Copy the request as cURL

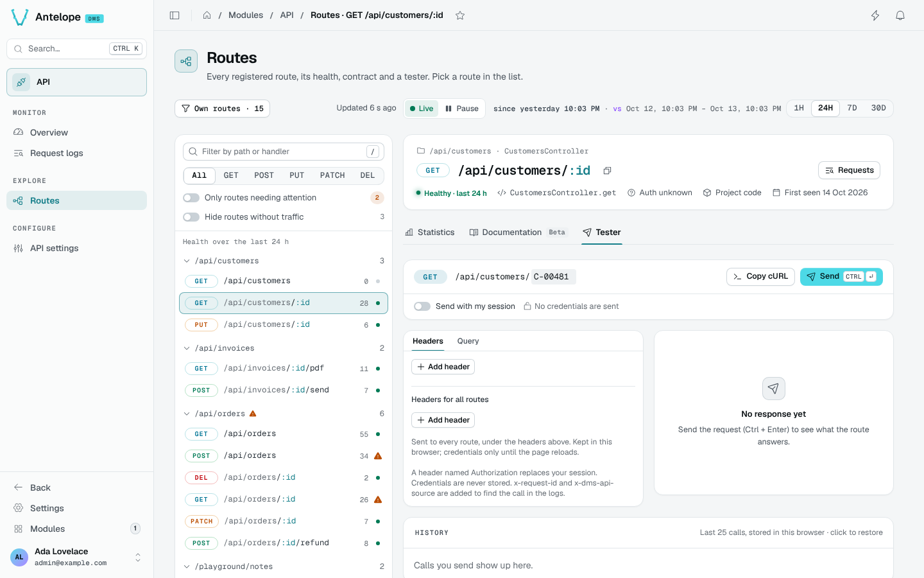pos(760,277)
